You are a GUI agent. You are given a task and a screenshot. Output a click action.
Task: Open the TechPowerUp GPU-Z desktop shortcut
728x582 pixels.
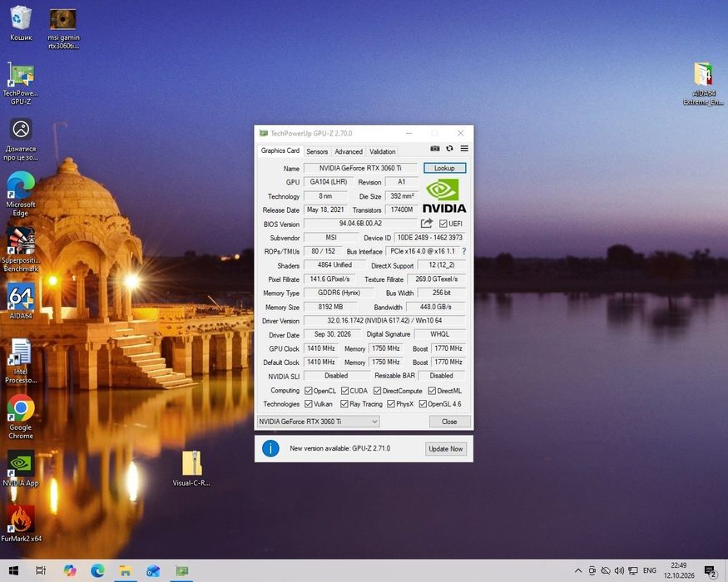[21, 83]
